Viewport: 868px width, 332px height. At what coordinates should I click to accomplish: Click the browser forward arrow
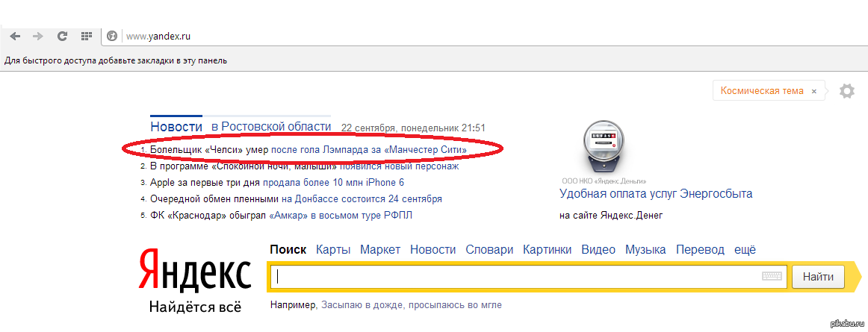pyautogui.click(x=38, y=36)
